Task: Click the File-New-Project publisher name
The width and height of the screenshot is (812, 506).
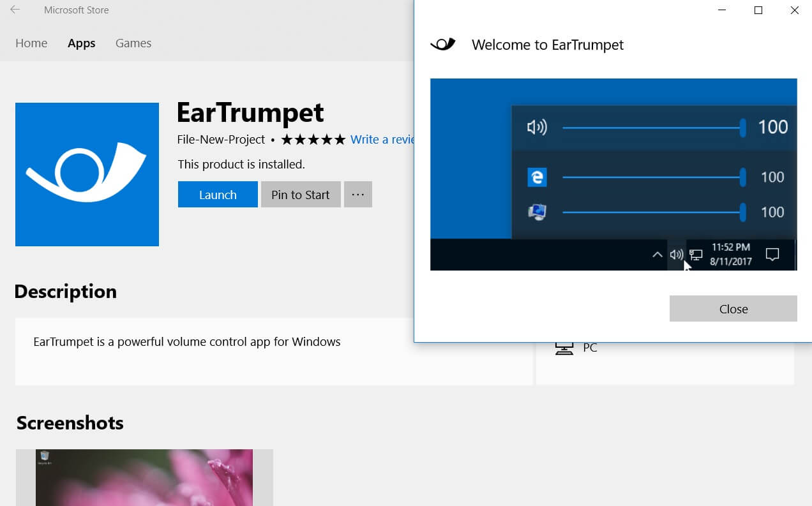Action: tap(221, 139)
